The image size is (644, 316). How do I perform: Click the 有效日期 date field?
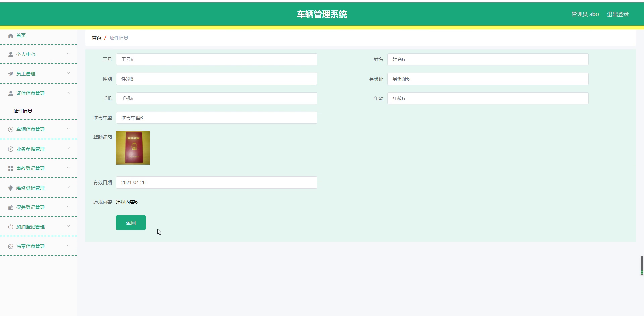coord(217,182)
